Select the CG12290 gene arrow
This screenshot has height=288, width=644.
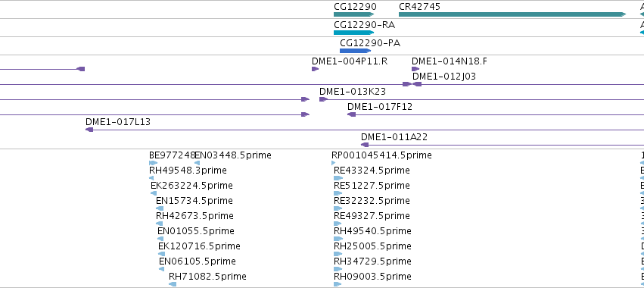[x=354, y=14]
